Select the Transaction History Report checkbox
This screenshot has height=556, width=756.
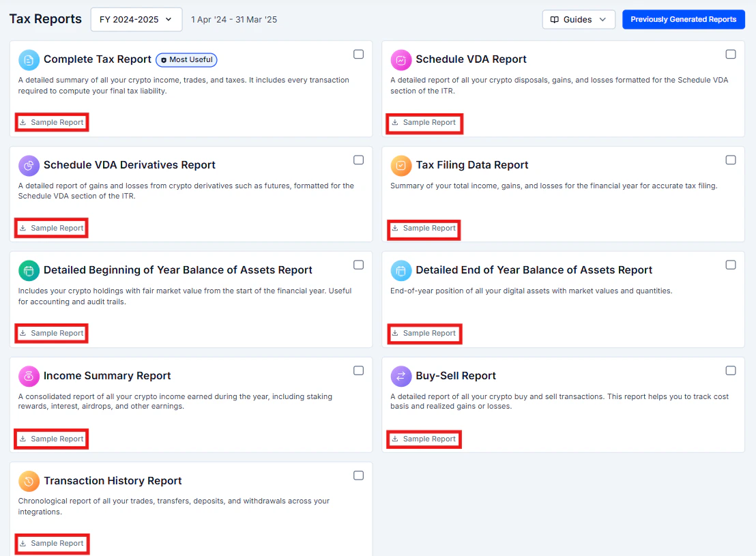point(358,475)
